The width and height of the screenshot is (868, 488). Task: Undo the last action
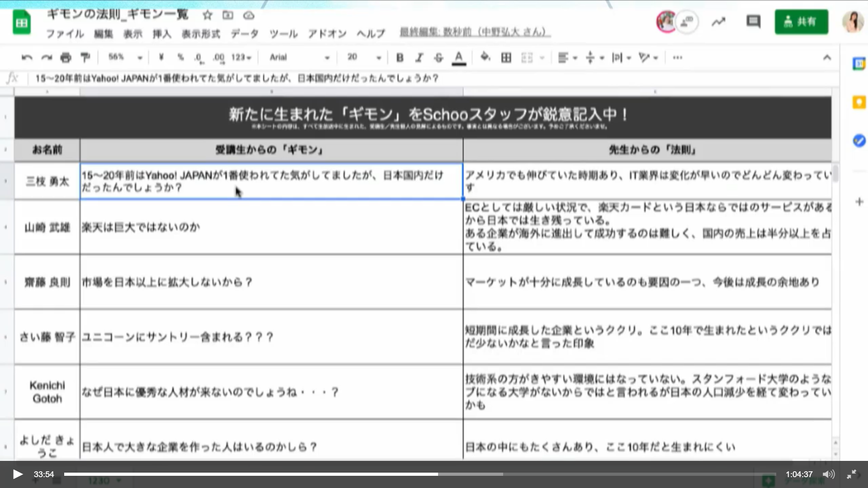pos(27,57)
